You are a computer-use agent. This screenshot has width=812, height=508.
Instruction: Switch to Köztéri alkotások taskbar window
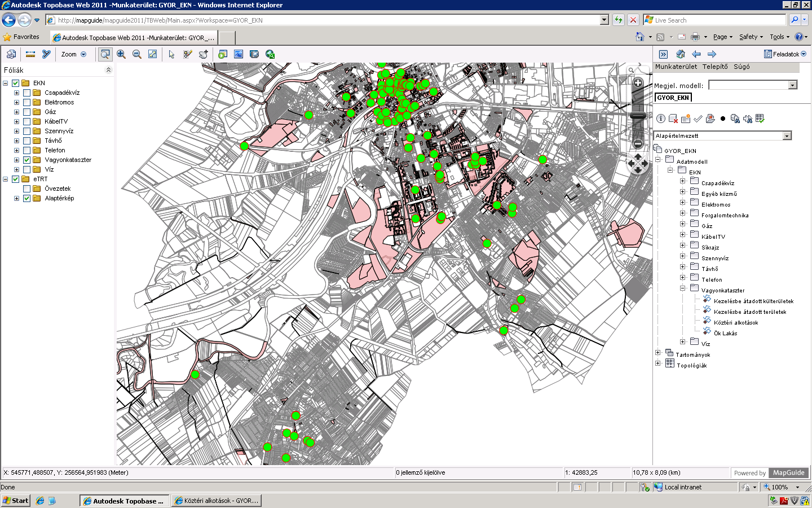pyautogui.click(x=217, y=501)
